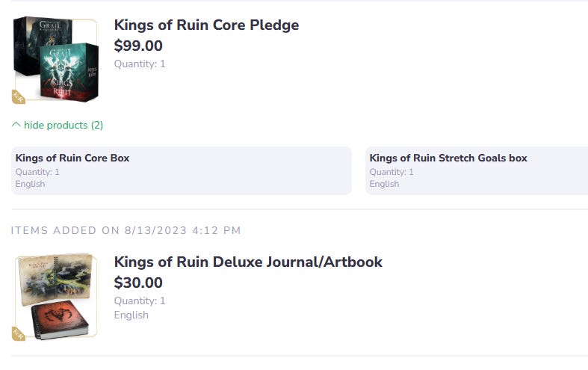Image resolution: width=588 pixels, height=370 pixels.
Task: Click the Kings of Ruin Deluxe Journal/Artbook title
Action: tap(247, 262)
